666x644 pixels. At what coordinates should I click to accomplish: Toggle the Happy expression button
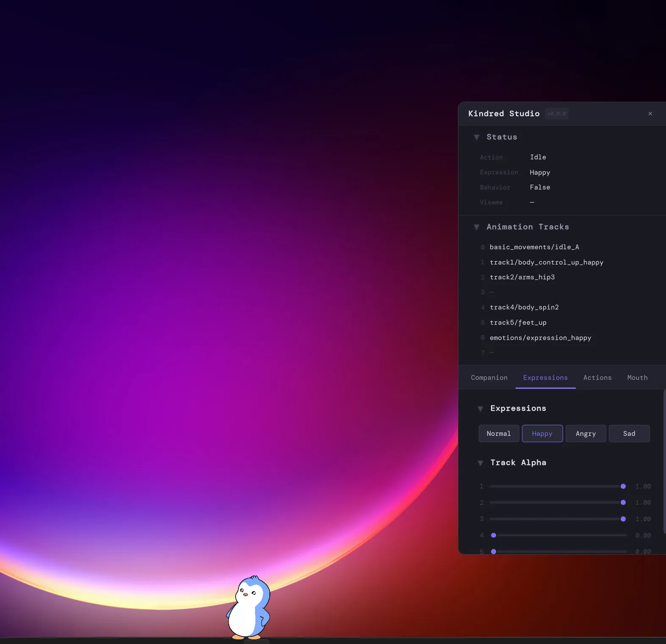tap(542, 434)
